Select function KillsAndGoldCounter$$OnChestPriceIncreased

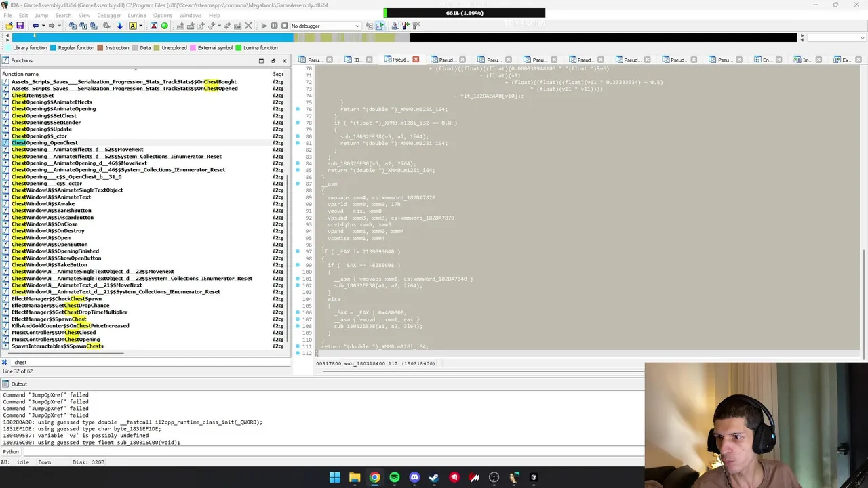tap(71, 326)
